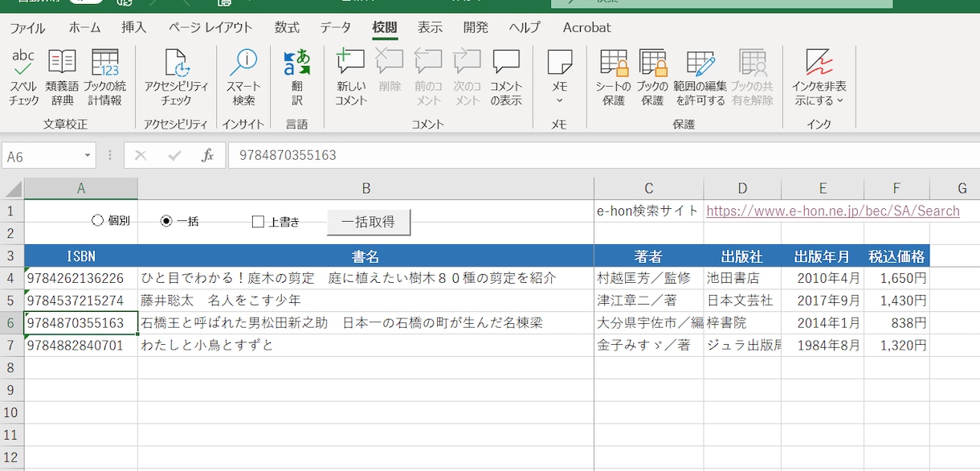Select column A header

81,189
